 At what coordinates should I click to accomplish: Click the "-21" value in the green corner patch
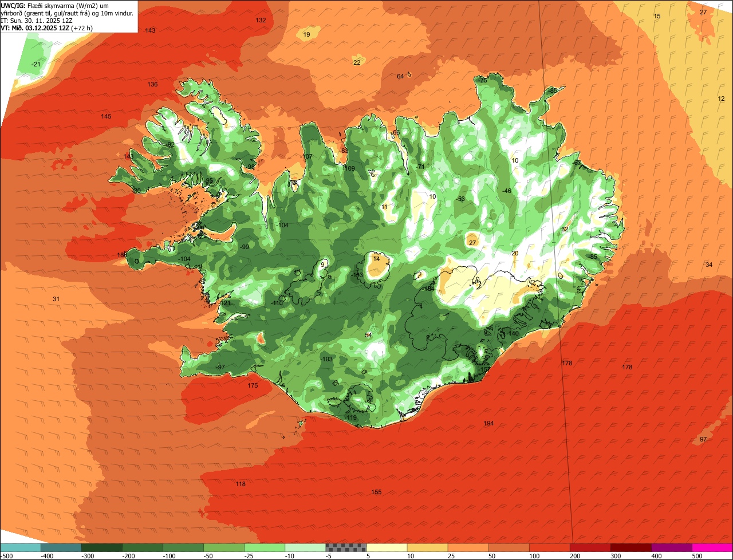(x=36, y=64)
